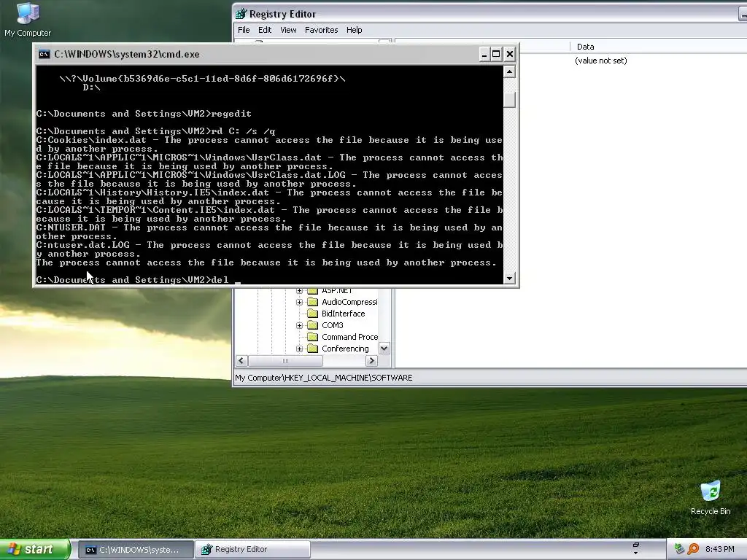Open the Favorites menu in Registry Editor
The image size is (747, 560).
(322, 30)
